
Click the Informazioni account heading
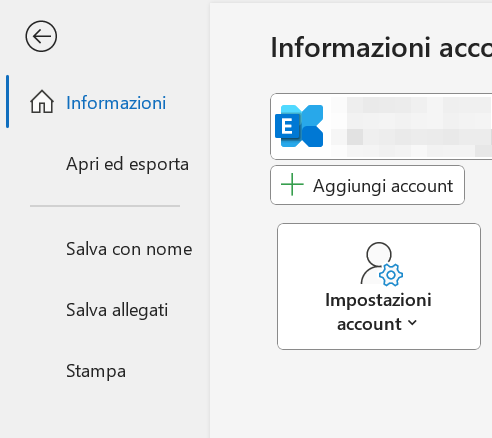381,48
